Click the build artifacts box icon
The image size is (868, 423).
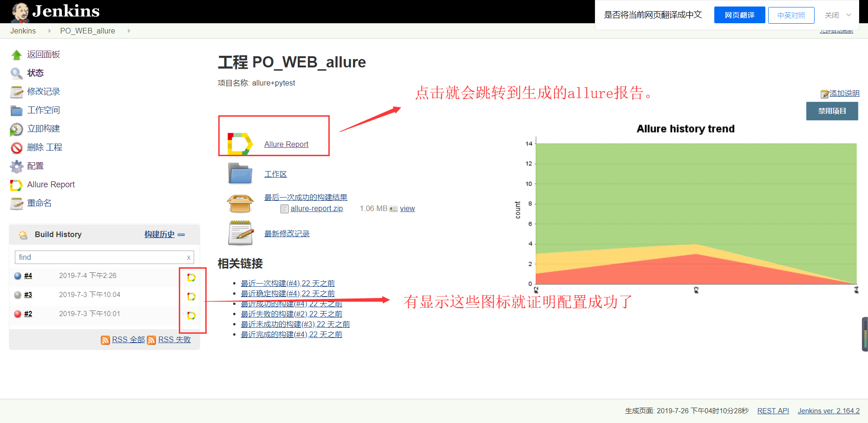point(240,204)
